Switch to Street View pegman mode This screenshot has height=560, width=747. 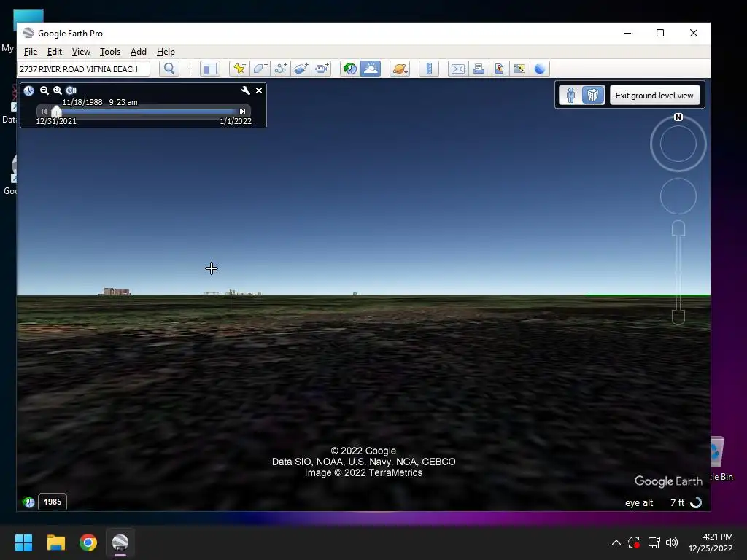(x=570, y=96)
